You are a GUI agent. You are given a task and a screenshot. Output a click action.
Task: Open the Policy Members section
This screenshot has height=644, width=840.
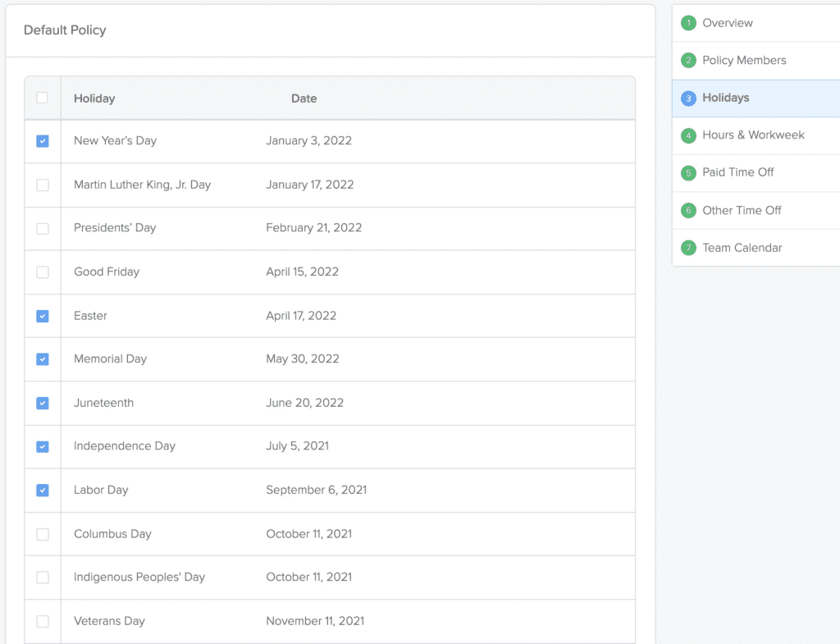[743, 60]
